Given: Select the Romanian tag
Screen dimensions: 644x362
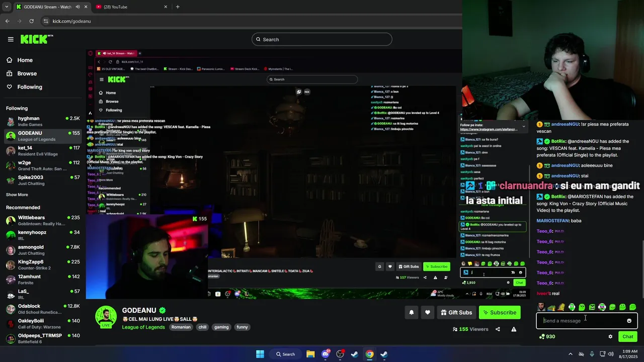Looking at the screenshot, I should 181,327.
